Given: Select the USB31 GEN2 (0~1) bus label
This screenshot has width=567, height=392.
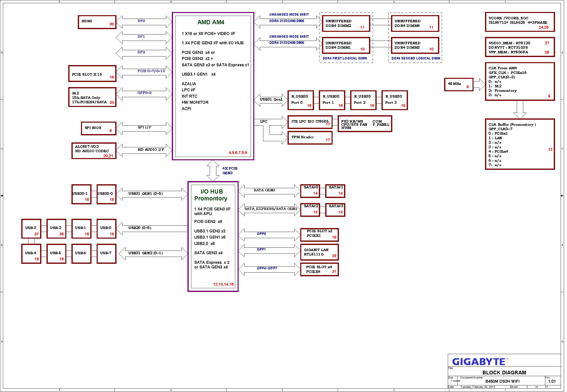Looking at the screenshot, I should (146, 253).
